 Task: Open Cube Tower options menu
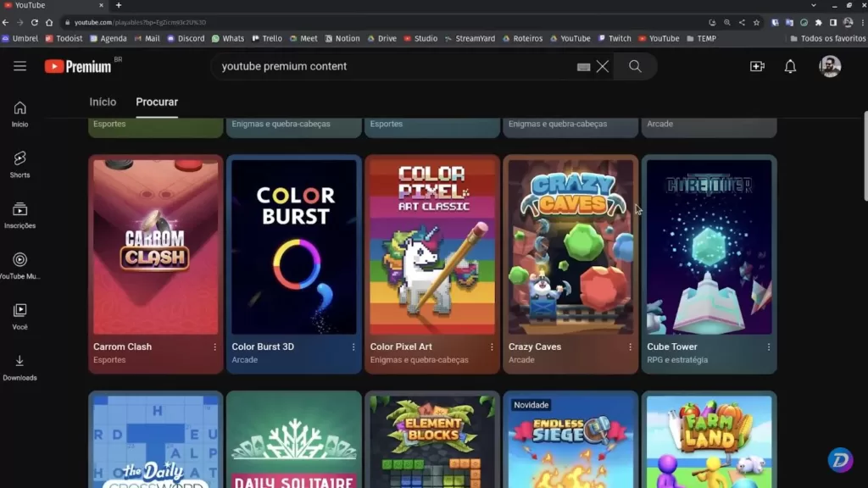(x=768, y=347)
